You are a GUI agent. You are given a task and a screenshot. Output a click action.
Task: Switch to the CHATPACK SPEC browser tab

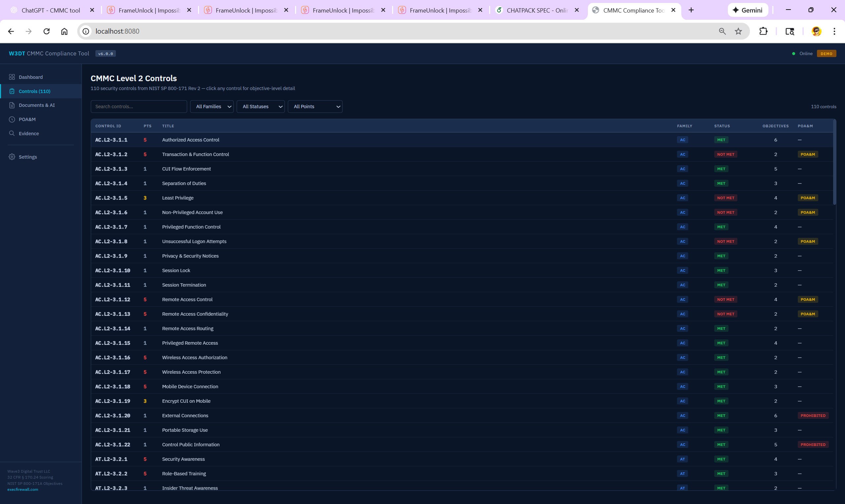coord(537,10)
